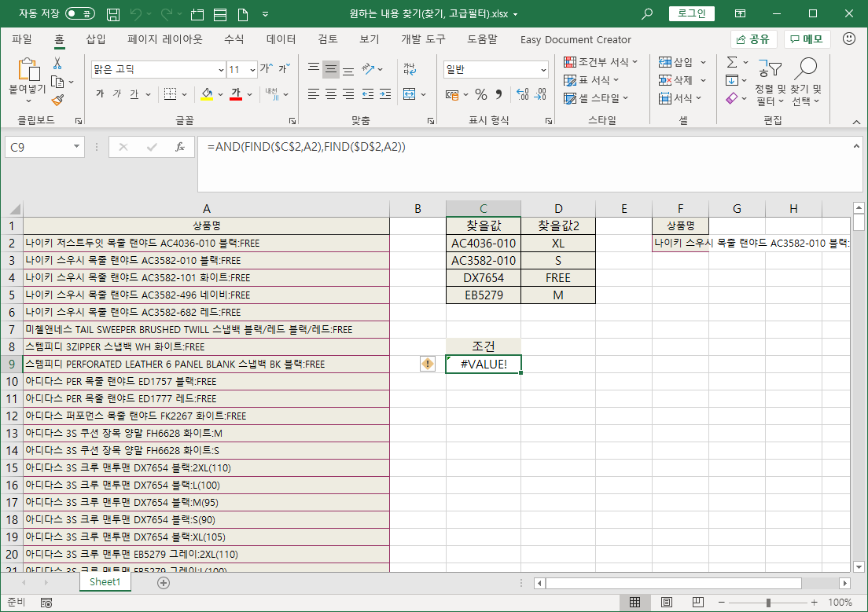Sign in with the 로그인 button
Screen dimensions: 868x612
pyautogui.click(x=691, y=13)
